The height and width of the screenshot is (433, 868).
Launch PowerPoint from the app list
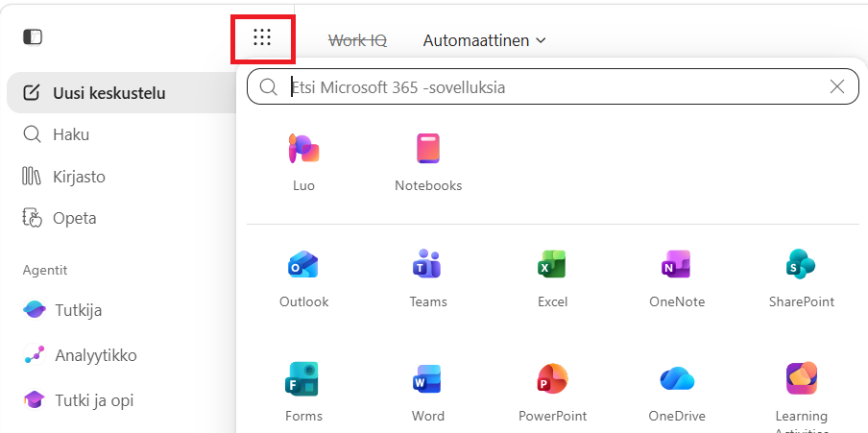coord(552,378)
